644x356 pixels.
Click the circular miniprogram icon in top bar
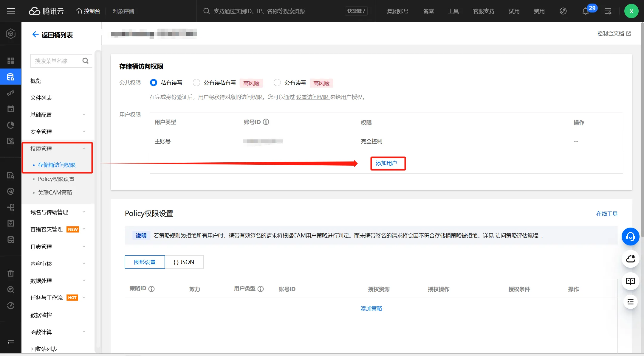point(563,11)
